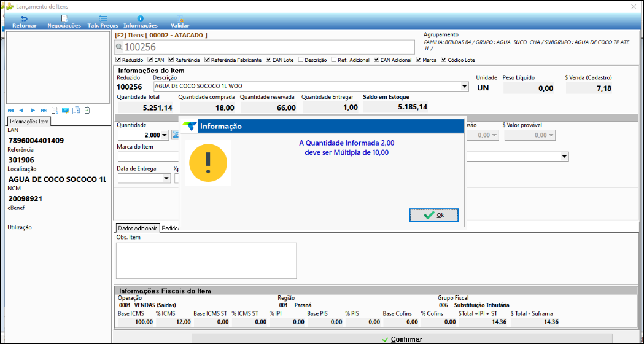This screenshot has height=344, width=644.
Task: Toggle the Código Lote checkbox
Action: [x=444, y=60]
